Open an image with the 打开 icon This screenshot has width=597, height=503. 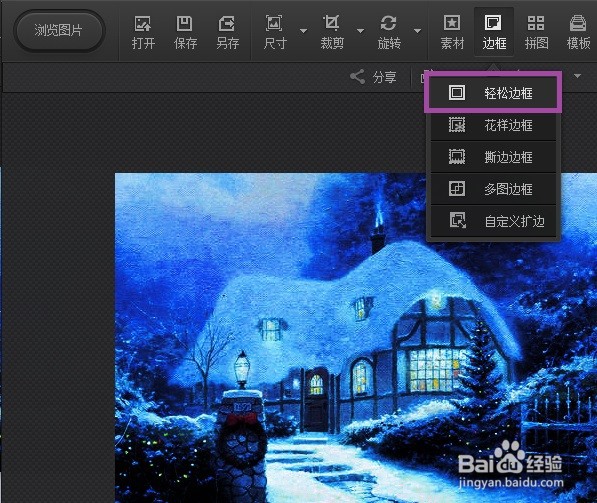(x=143, y=33)
